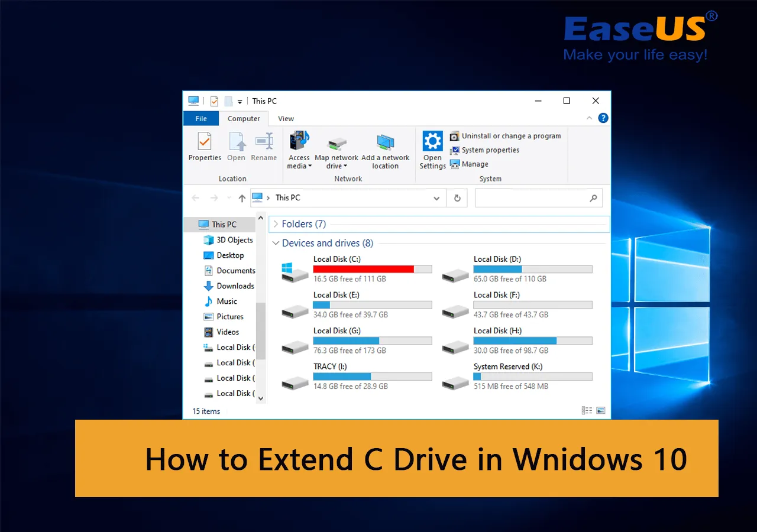757x532 pixels.
Task: Switch to details view icon in status bar
Action: tap(587, 410)
